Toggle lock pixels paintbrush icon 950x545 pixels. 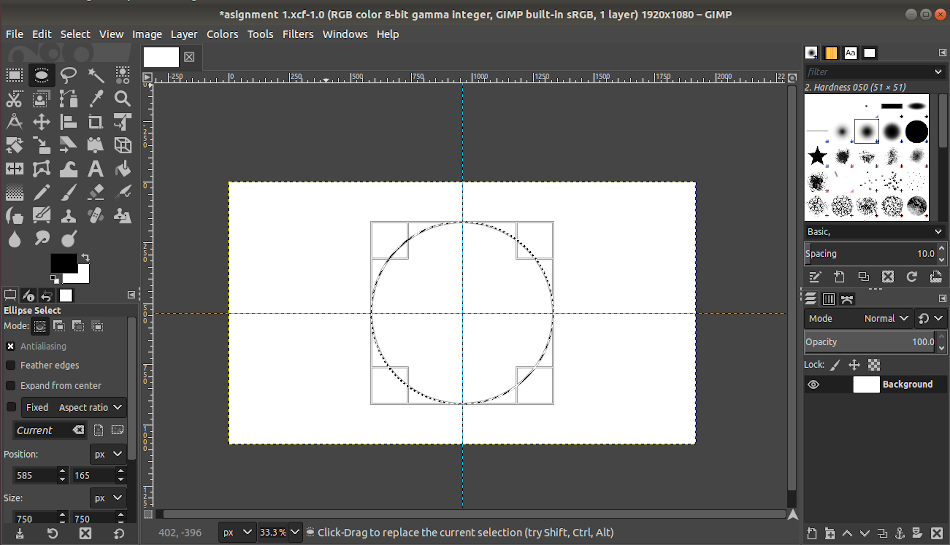[835, 365]
